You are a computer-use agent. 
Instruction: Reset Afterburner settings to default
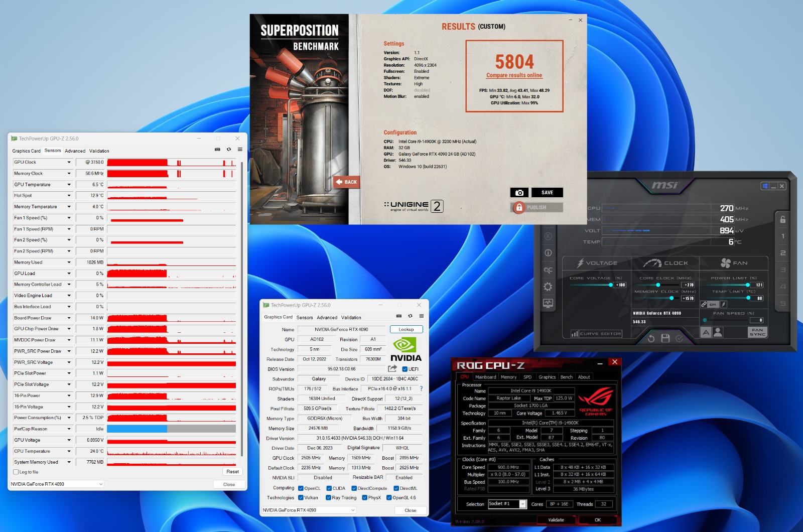pyautogui.click(x=651, y=338)
